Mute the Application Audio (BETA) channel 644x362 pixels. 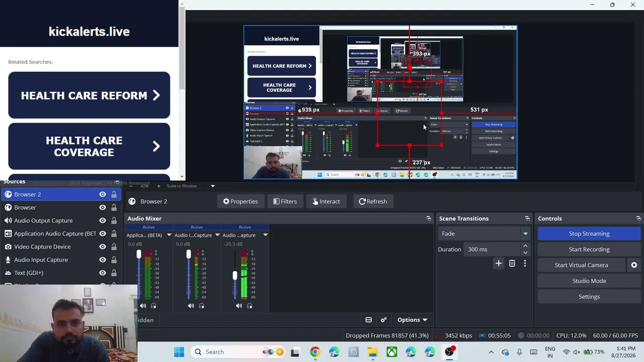pos(143,306)
